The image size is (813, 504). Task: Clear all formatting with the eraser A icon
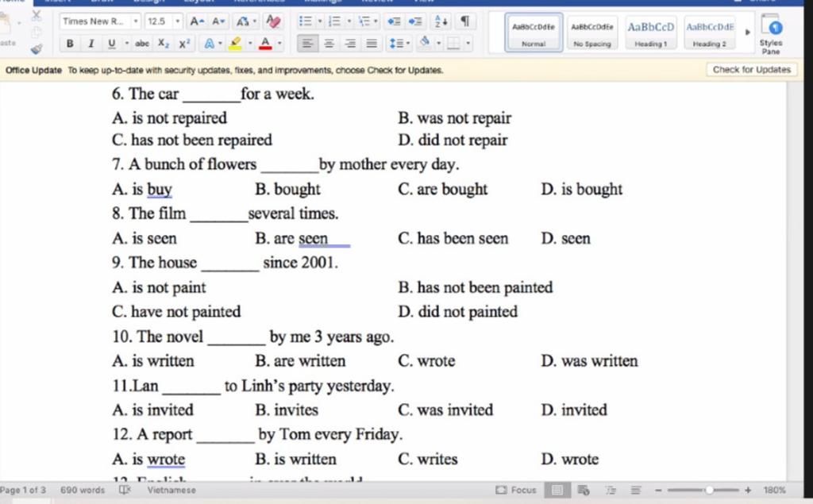tap(273, 21)
